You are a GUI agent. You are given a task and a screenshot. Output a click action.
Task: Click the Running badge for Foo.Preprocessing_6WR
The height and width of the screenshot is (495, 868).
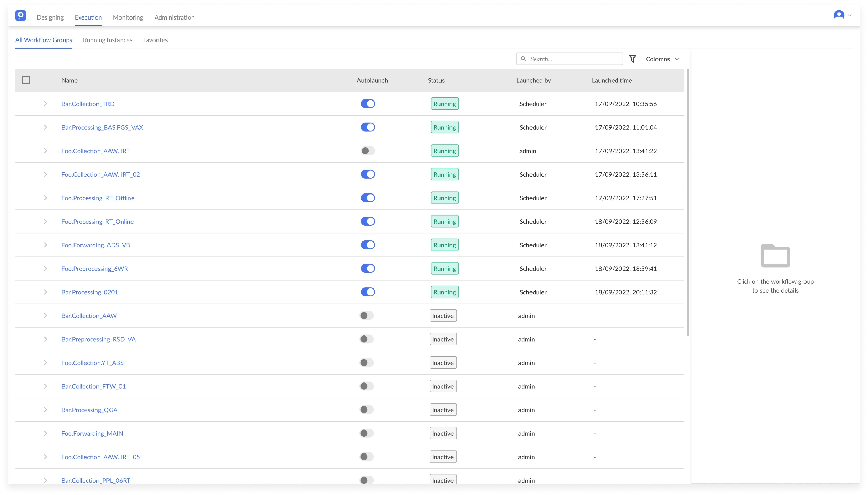445,269
